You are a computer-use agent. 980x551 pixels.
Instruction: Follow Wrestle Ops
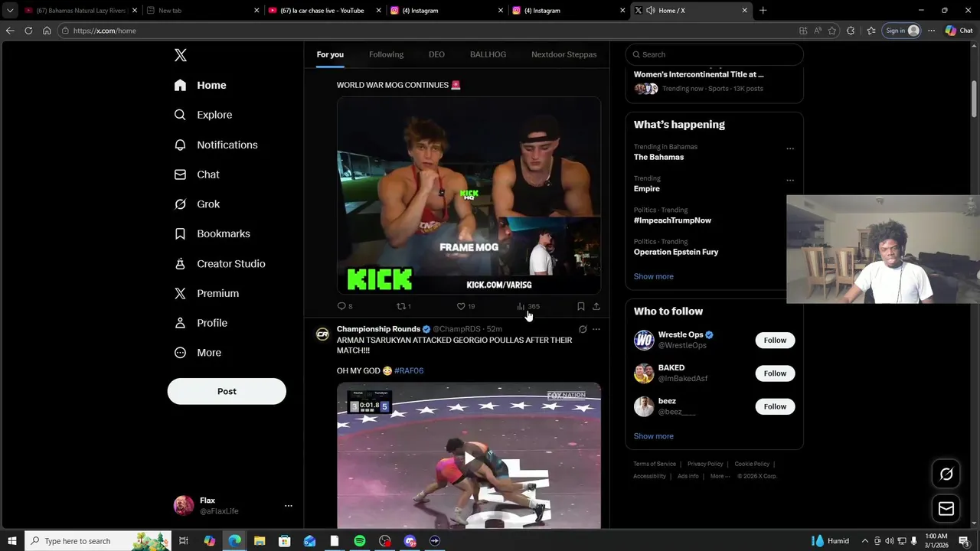point(775,341)
